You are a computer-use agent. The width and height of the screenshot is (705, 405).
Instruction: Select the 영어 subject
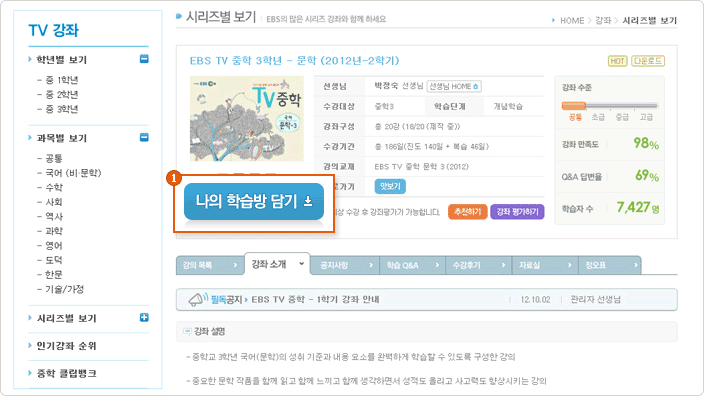click(54, 245)
